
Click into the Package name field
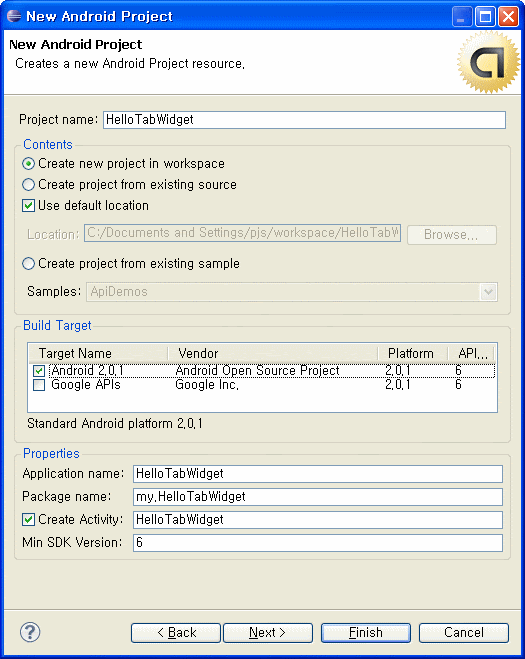(318, 497)
